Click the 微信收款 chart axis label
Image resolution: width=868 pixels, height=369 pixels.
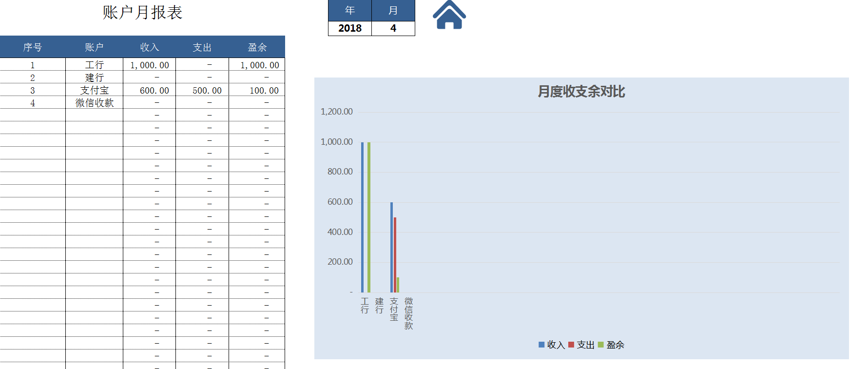click(x=408, y=313)
